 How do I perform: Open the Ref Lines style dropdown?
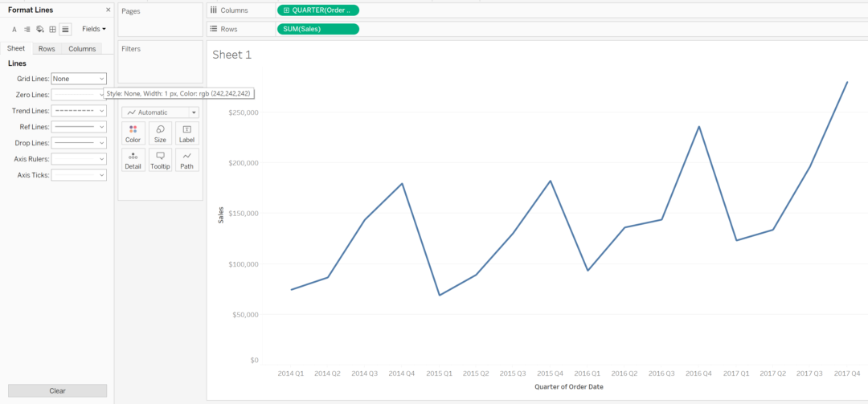click(79, 127)
